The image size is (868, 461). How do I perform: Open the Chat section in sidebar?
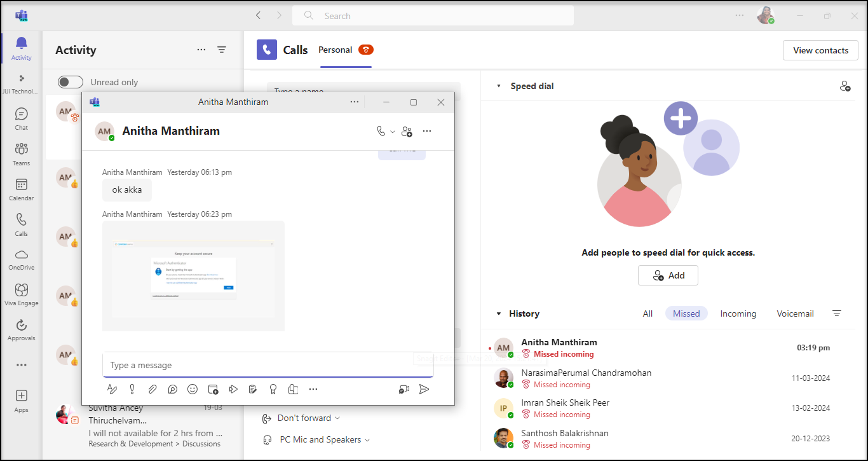click(21, 118)
